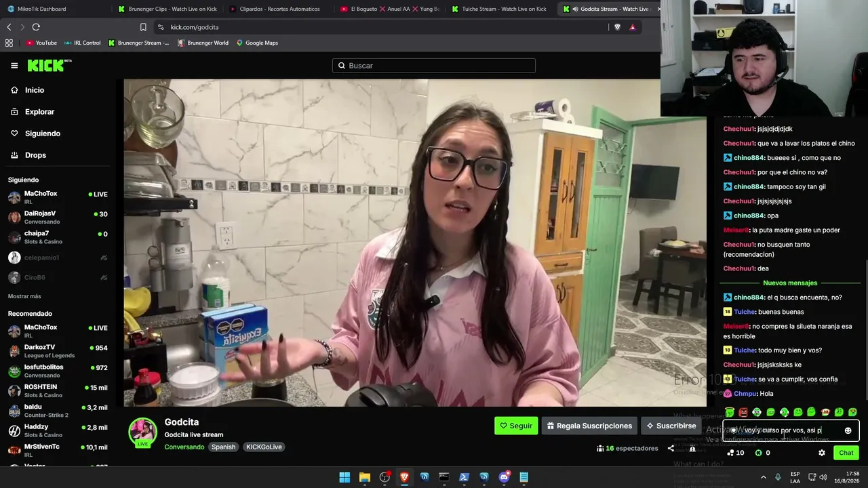The width and height of the screenshot is (868, 488).
Task: Switch to Brunenger Clips tab
Action: [x=166, y=9]
